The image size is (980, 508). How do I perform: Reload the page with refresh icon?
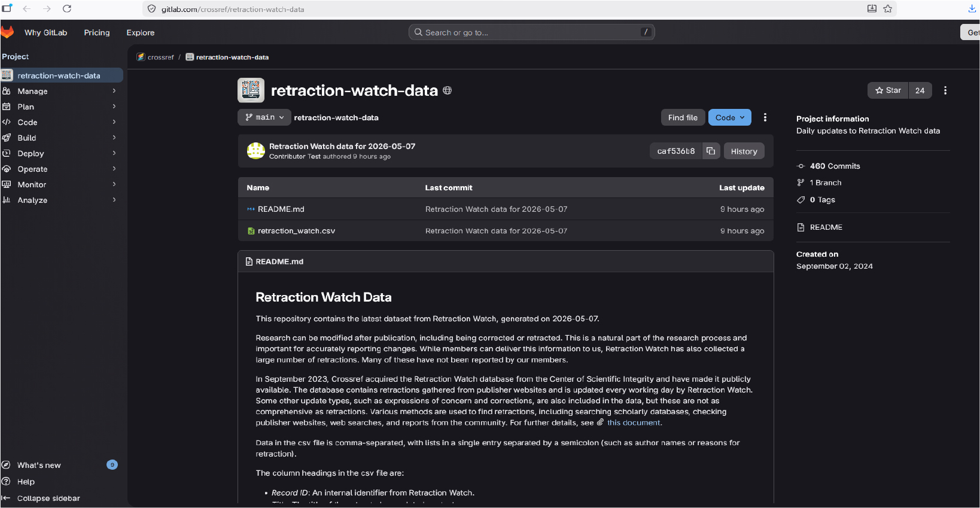point(67,8)
